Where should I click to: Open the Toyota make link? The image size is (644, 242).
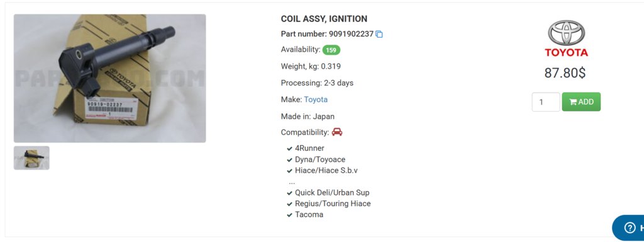tap(316, 100)
